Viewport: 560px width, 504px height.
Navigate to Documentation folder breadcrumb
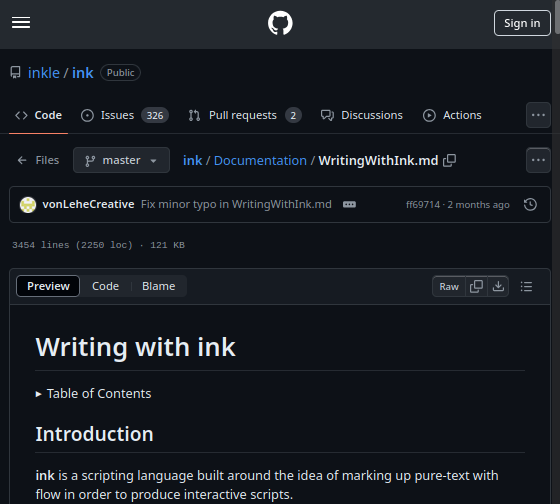point(260,161)
